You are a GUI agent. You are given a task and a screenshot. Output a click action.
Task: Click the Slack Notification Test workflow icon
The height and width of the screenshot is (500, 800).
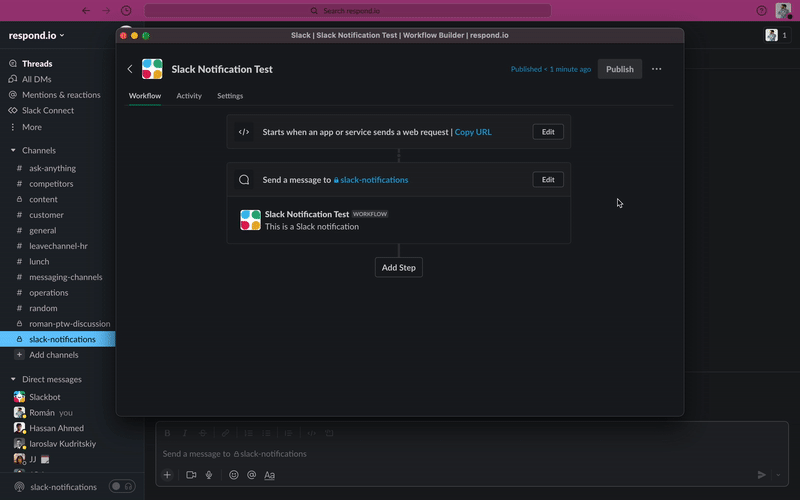pos(152,69)
